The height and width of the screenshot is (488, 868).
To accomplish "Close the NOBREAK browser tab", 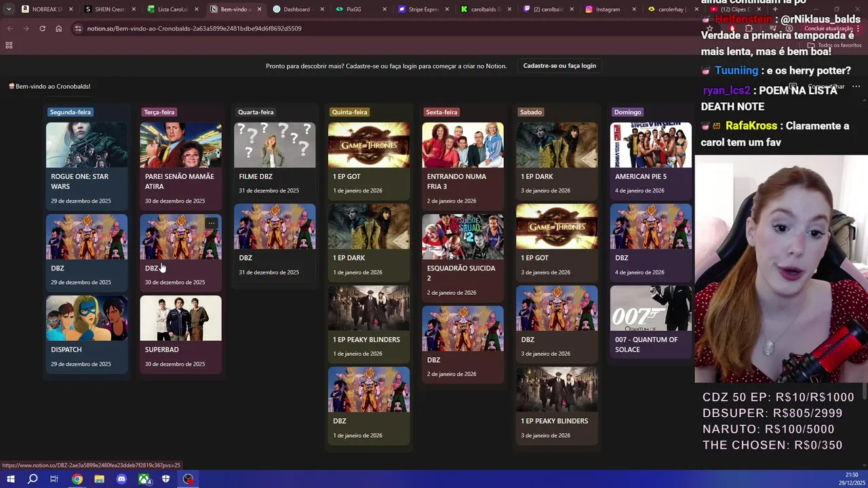I will click(x=71, y=9).
